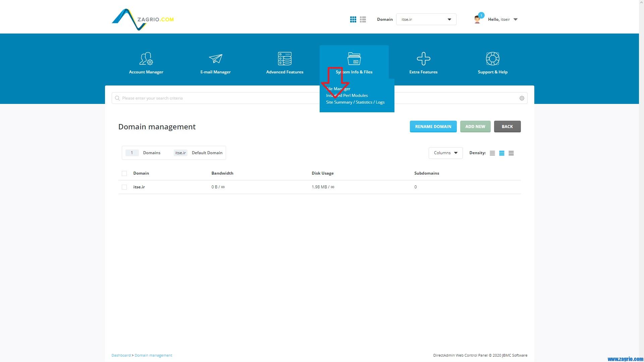Click the 0 B bandwidth value
644x362 pixels.
point(218,187)
